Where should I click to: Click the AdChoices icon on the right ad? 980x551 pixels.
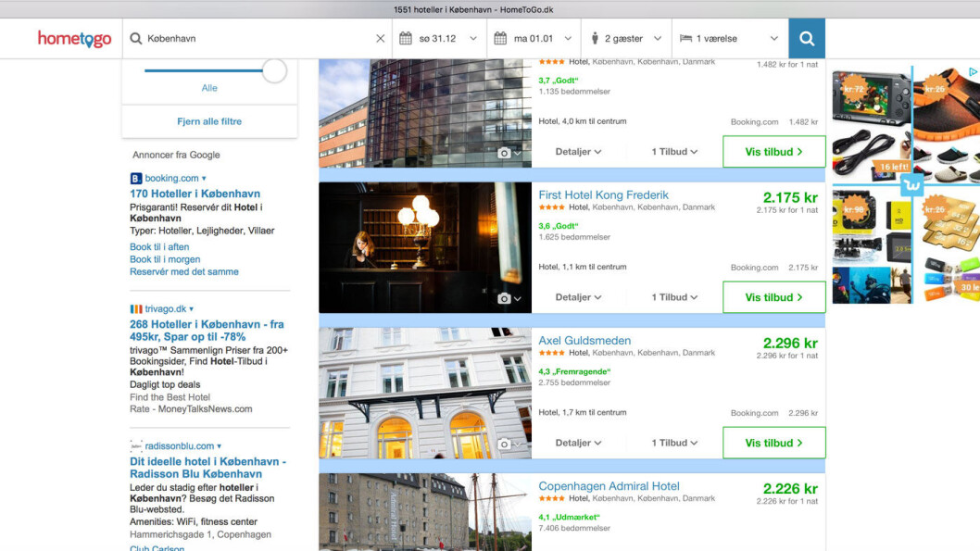(974, 72)
